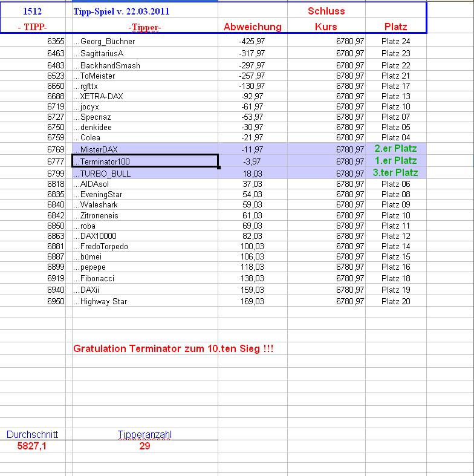Click the deviation -297,97
The width and height of the screenshot is (474, 476).
[252, 65]
